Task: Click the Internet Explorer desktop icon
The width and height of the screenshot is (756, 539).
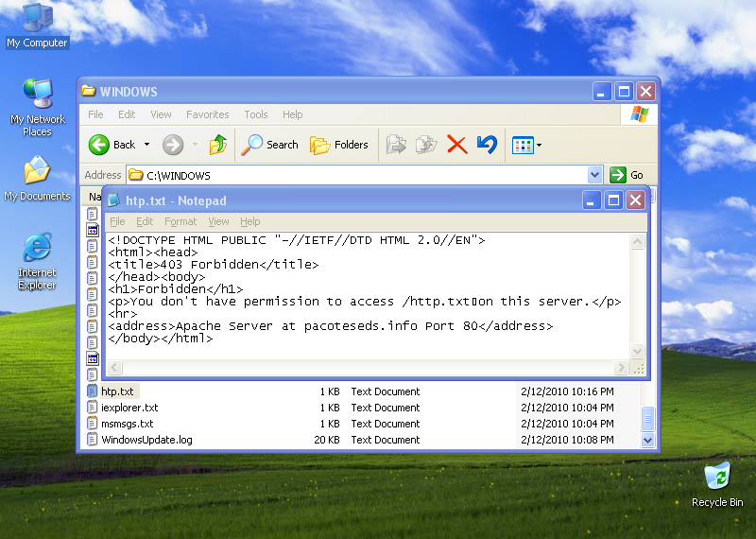Action: click(37, 261)
